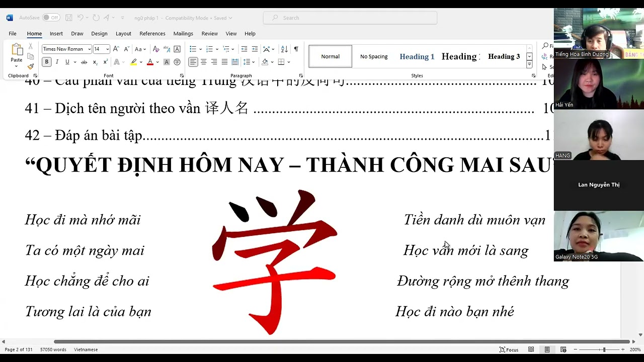Viewport: 644px width, 362px height.
Task: Justify the paragraph text
Action: point(224,62)
